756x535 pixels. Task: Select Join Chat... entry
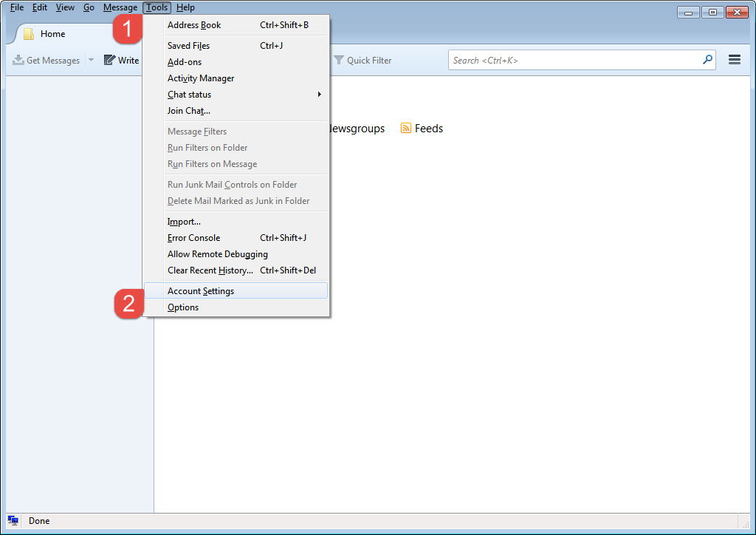click(236, 111)
